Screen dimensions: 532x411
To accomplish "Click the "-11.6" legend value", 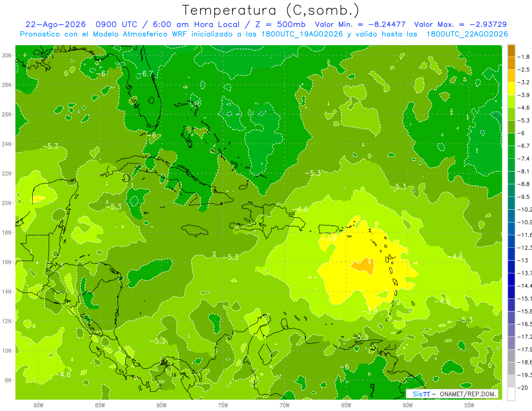I will pyautogui.click(x=525, y=235).
